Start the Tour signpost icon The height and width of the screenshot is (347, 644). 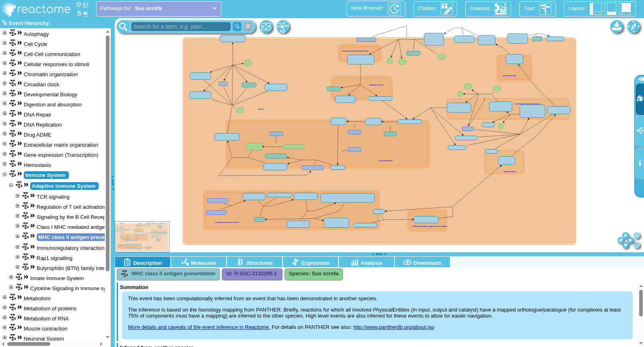[x=545, y=8]
